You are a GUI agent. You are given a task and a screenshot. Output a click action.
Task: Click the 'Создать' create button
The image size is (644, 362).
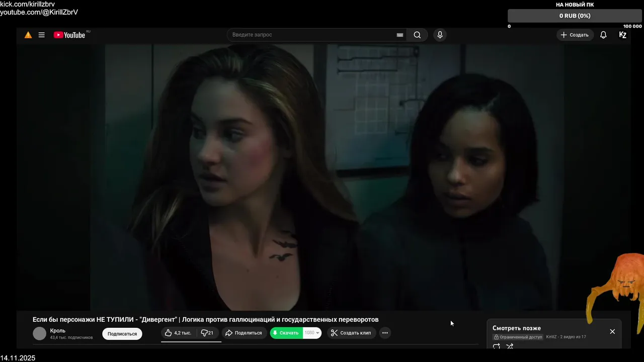(575, 35)
